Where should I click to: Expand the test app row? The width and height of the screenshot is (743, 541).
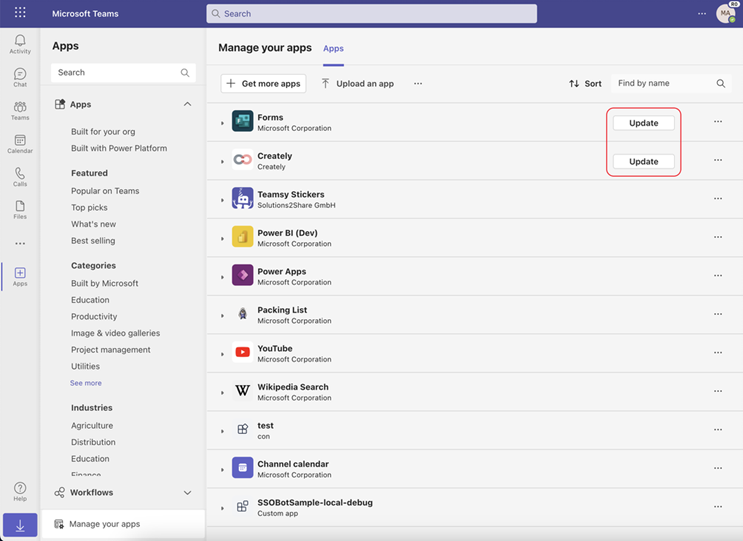[x=222, y=431]
